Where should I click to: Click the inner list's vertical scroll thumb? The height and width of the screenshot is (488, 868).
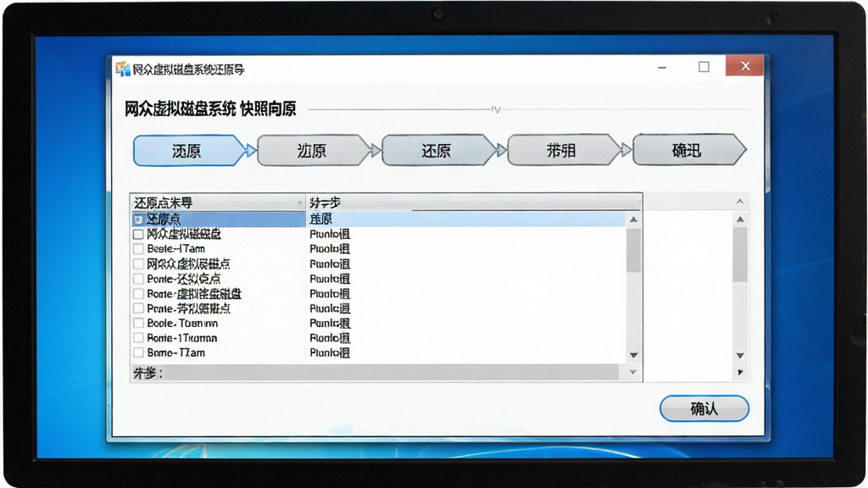pos(634,250)
